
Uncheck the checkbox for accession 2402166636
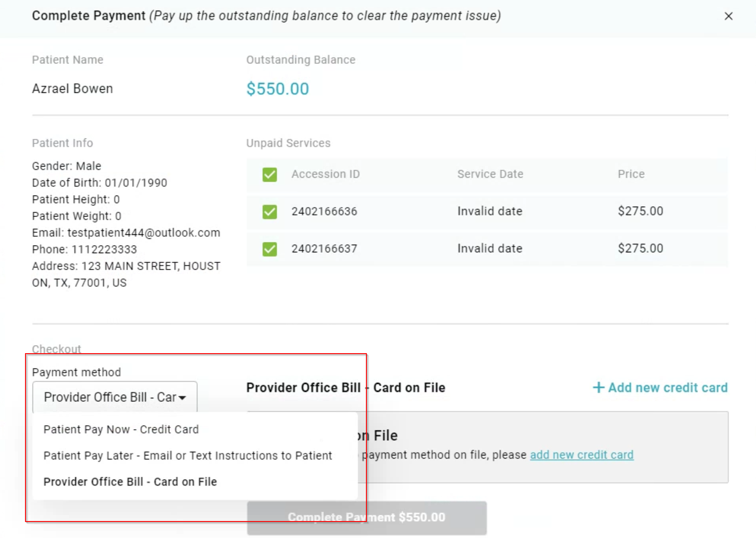tap(269, 212)
